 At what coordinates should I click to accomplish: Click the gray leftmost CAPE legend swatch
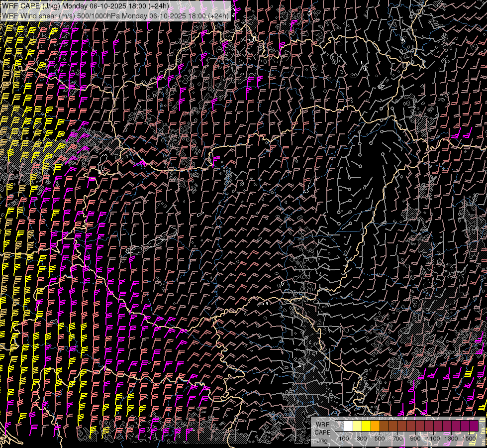click(x=339, y=426)
